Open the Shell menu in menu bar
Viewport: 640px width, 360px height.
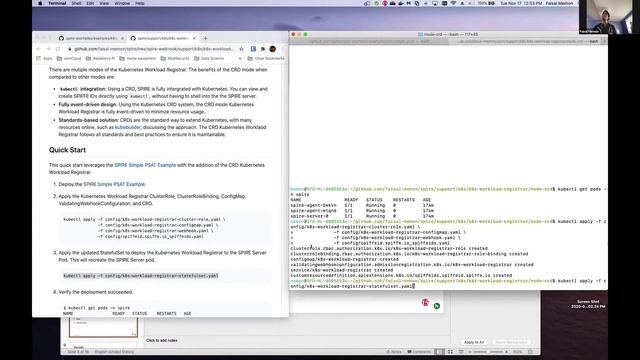coord(76,3)
